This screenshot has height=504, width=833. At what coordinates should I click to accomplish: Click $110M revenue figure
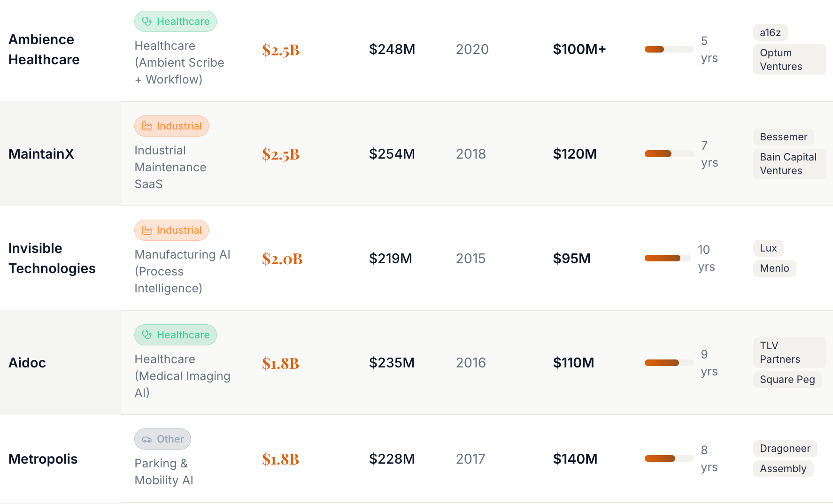click(573, 363)
